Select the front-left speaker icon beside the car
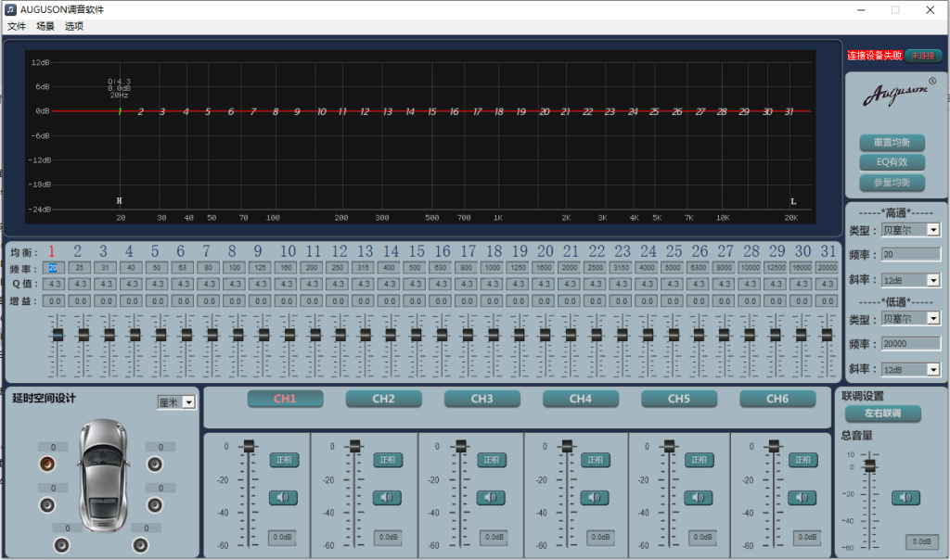The image size is (950, 560). coord(47,465)
